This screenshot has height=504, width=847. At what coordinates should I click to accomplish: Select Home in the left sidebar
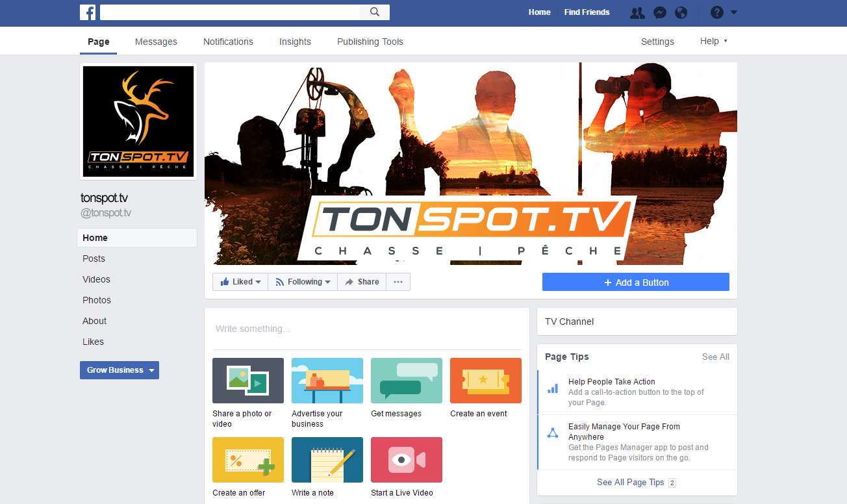(x=137, y=238)
